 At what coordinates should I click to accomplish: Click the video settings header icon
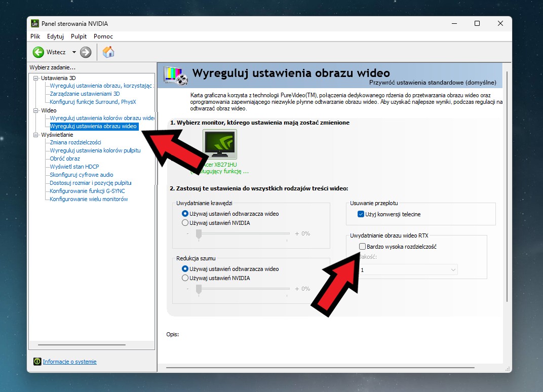point(176,75)
